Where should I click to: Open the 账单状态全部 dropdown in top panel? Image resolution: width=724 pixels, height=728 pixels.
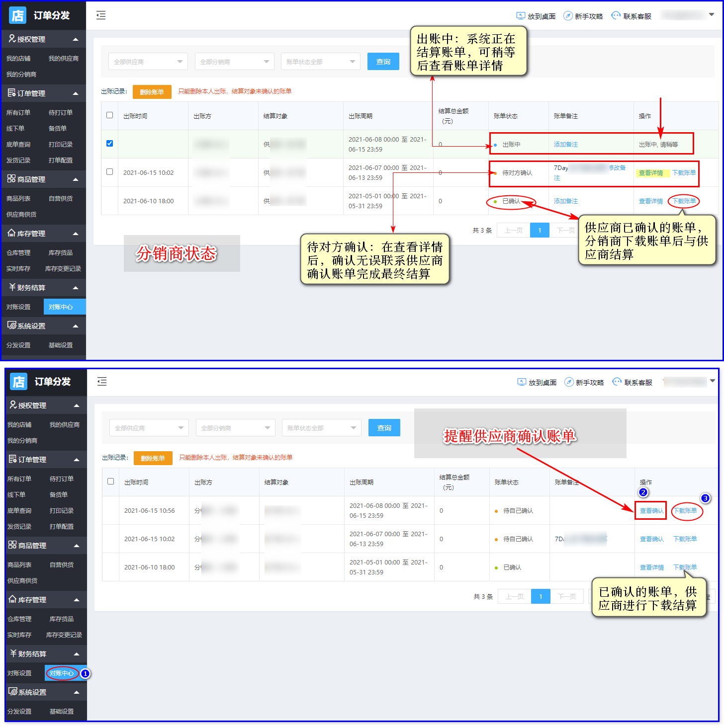click(320, 62)
